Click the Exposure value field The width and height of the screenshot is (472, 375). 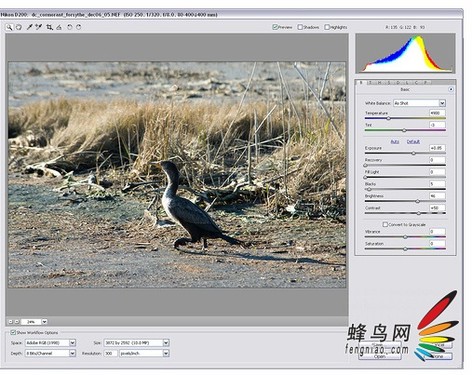pyautogui.click(x=437, y=148)
